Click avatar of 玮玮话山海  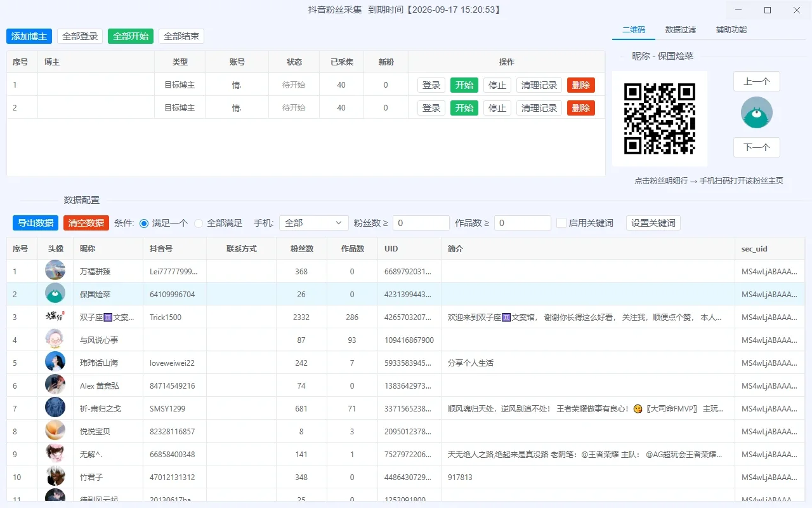pos(55,363)
